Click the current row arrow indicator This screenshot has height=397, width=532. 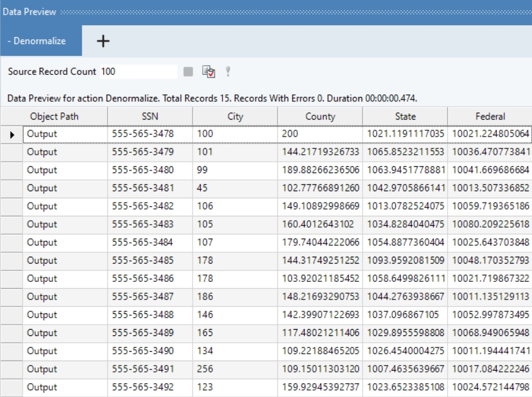click(x=12, y=135)
